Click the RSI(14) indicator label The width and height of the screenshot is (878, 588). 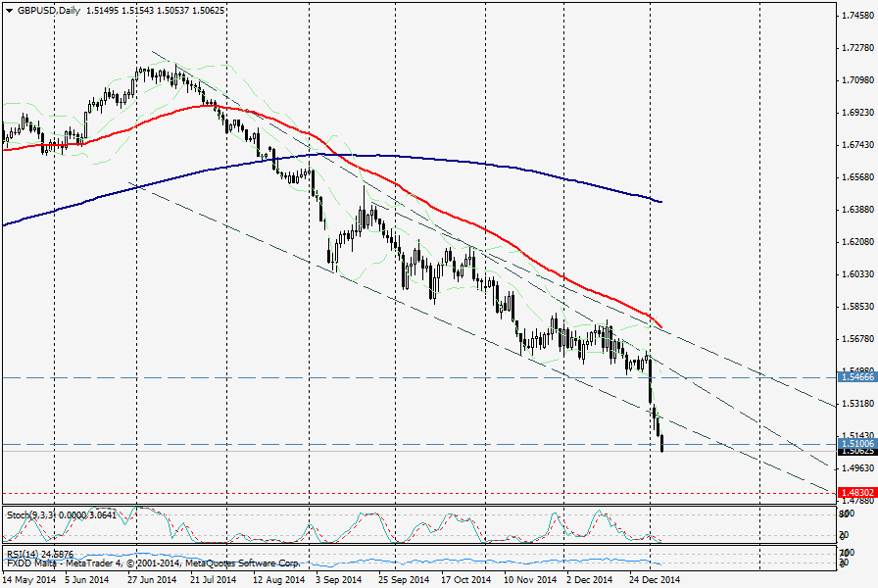(24, 555)
